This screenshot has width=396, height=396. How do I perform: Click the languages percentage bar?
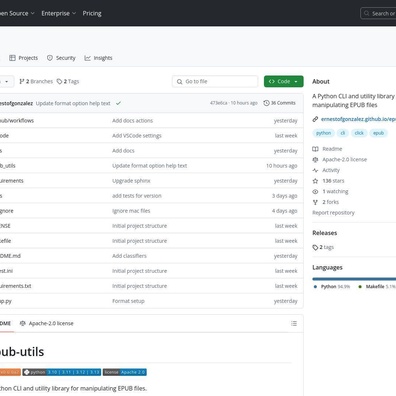354,279
